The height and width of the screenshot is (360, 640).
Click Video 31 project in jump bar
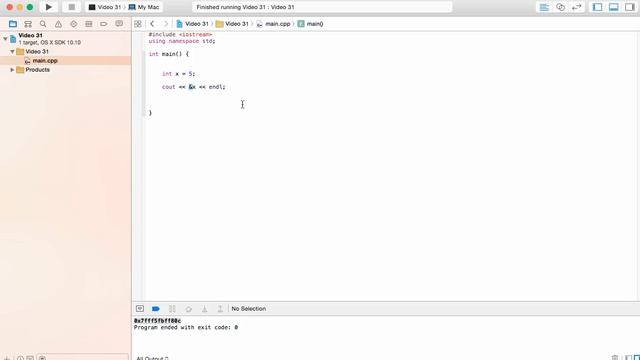coord(192,24)
